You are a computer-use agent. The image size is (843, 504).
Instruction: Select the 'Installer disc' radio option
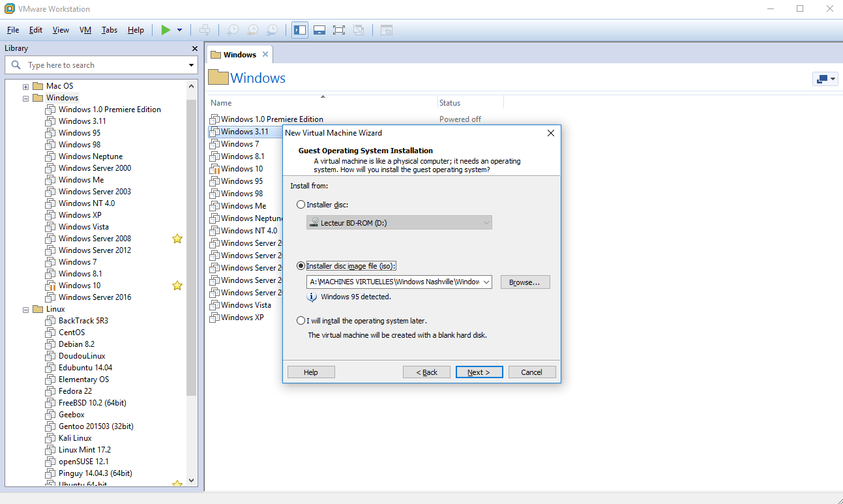(301, 205)
